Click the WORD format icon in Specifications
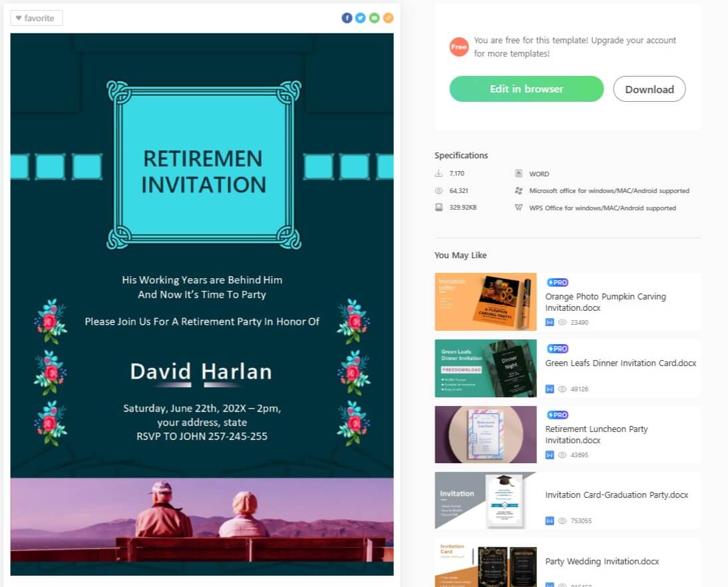Image resolution: width=728 pixels, height=587 pixels. click(518, 173)
